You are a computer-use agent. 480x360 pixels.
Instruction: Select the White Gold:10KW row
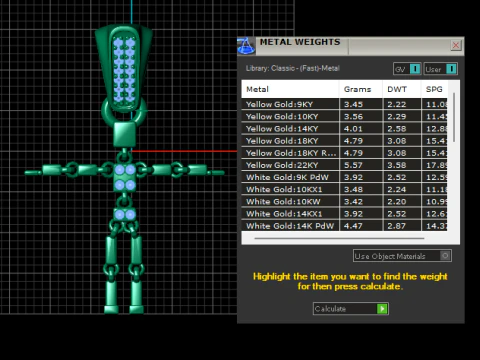(344, 201)
